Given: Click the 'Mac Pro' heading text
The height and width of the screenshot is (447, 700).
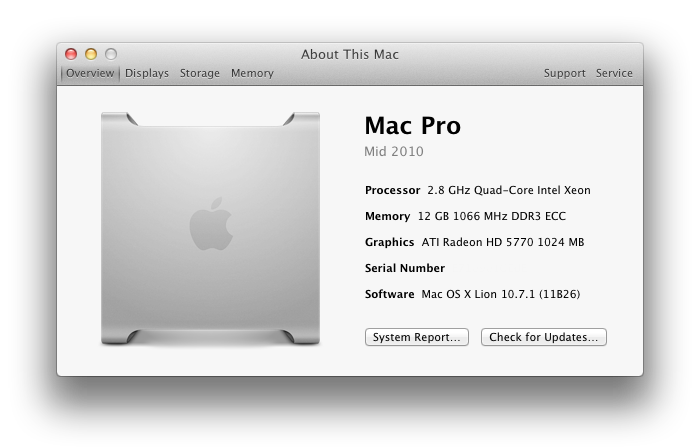Looking at the screenshot, I should click(412, 125).
